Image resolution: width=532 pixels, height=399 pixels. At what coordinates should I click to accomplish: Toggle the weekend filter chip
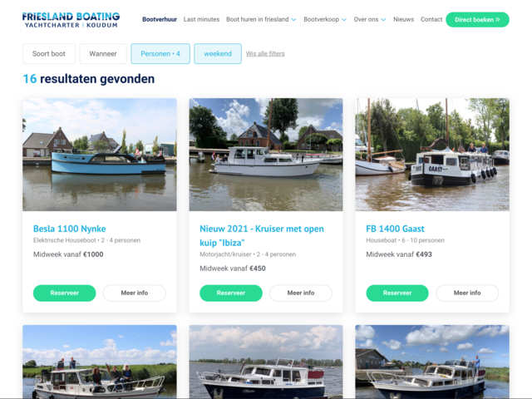click(x=218, y=53)
